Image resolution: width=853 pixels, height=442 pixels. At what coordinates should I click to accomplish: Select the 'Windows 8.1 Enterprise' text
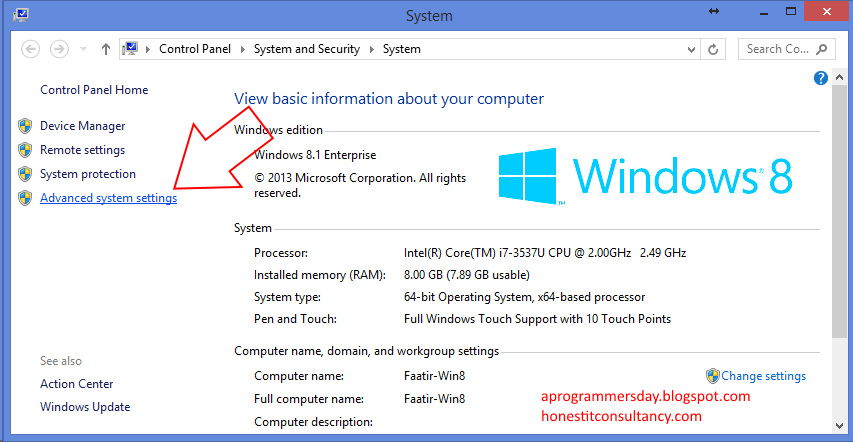[x=315, y=155]
